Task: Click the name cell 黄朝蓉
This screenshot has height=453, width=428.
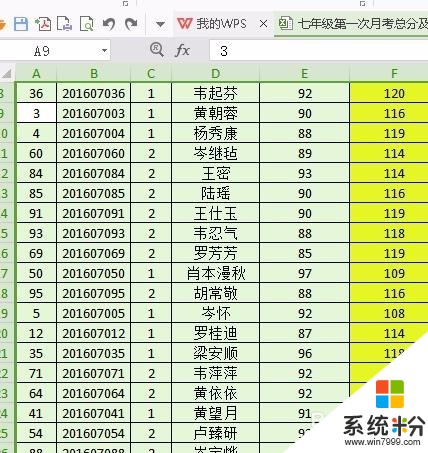Action: [x=215, y=113]
